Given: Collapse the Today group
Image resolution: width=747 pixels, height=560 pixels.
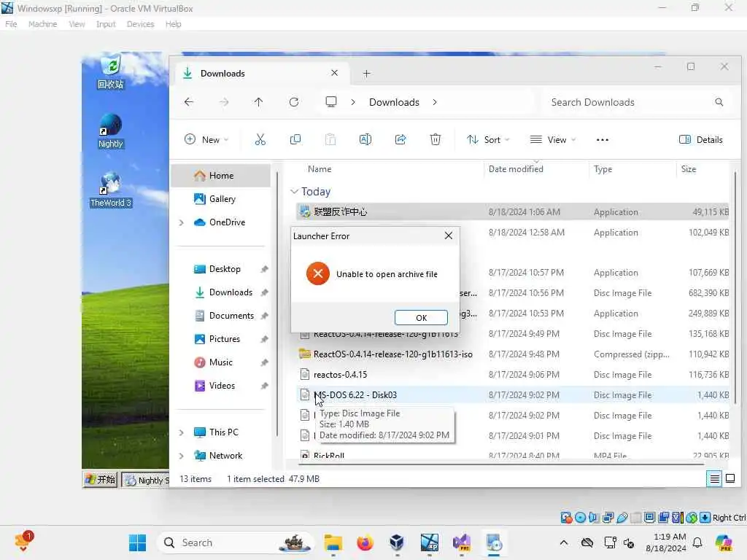Looking at the screenshot, I should [x=294, y=192].
